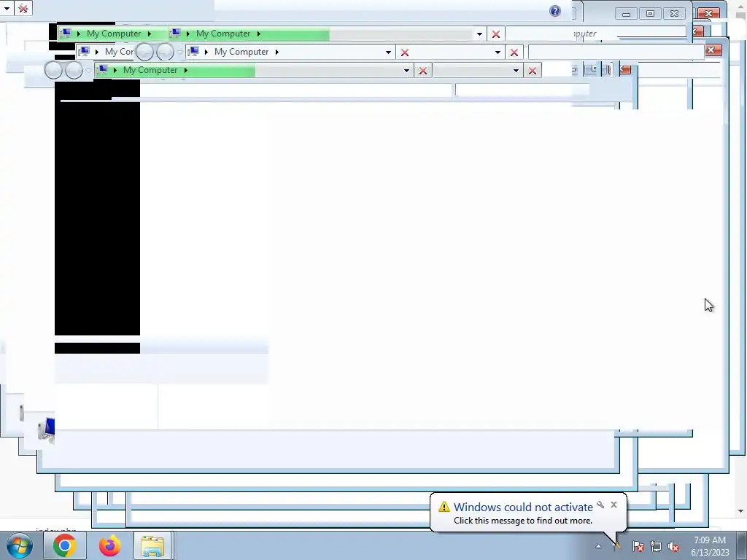Viewport: 747px width, 560px height.
Task: Click the truncated 'My Cor' breadcrumb text
Action: click(119, 52)
